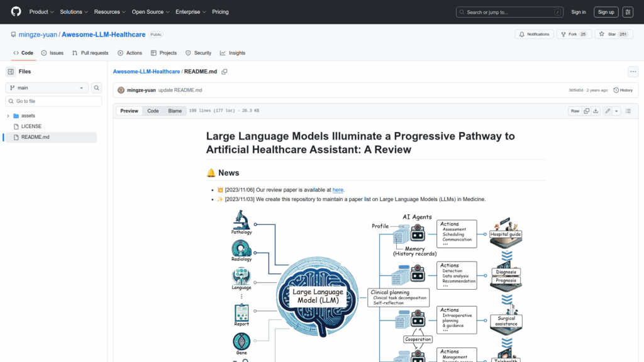Open the Pull requests tab

click(x=90, y=53)
